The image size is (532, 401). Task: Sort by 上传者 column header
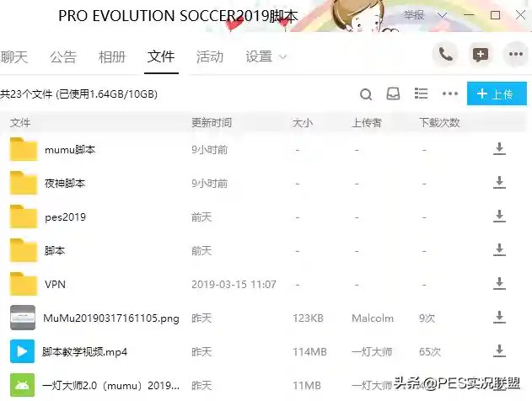tap(367, 122)
